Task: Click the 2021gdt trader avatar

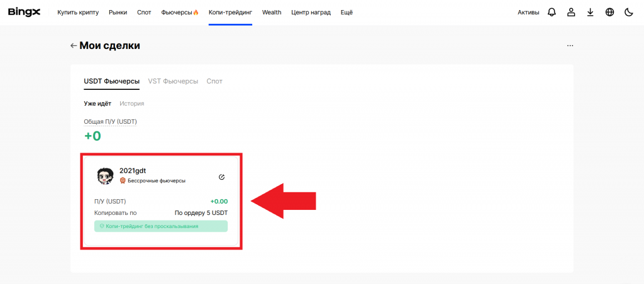Action: (x=106, y=176)
